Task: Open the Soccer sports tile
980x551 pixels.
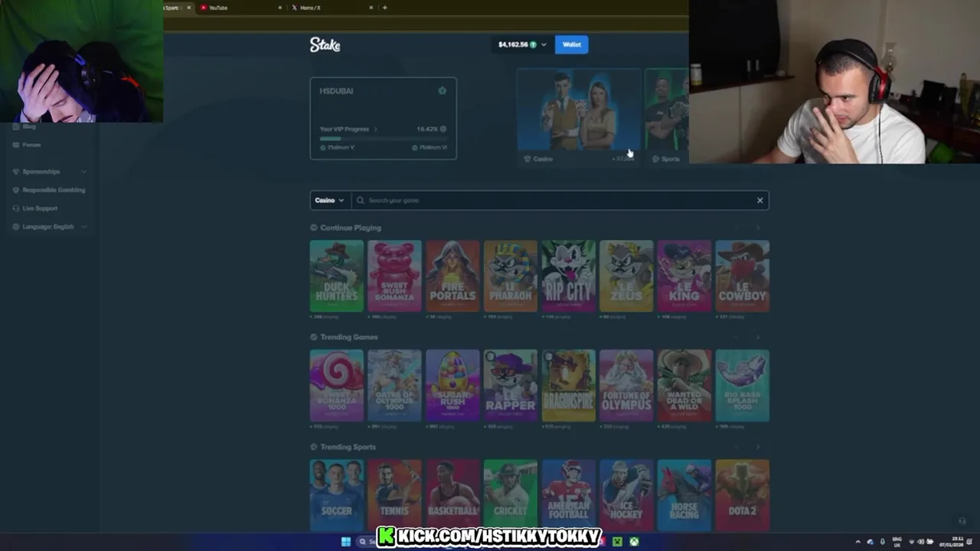Action: coord(337,494)
